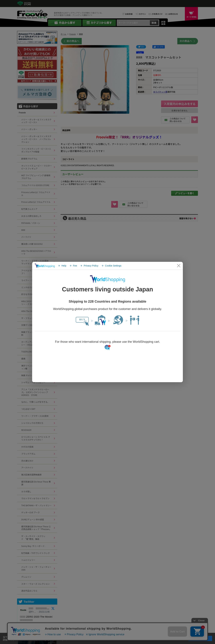Expand REVENGER sidebar item

37,430
